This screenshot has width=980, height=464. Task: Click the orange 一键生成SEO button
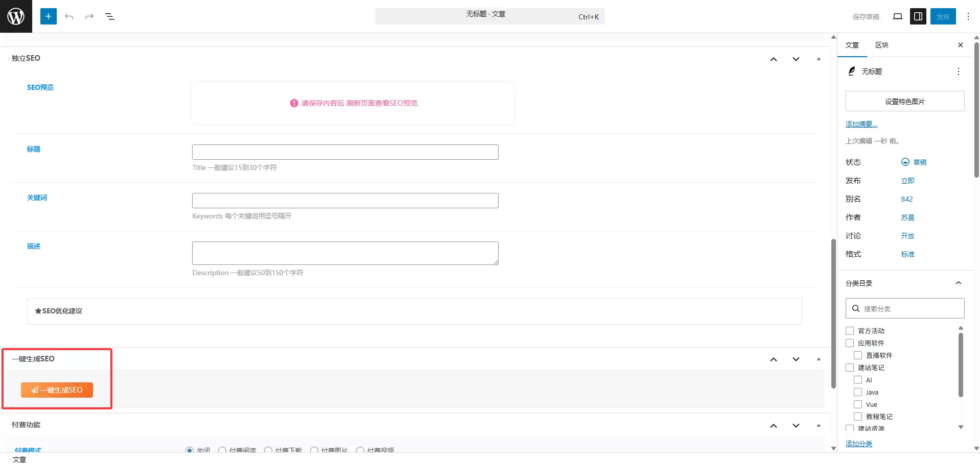tap(57, 390)
